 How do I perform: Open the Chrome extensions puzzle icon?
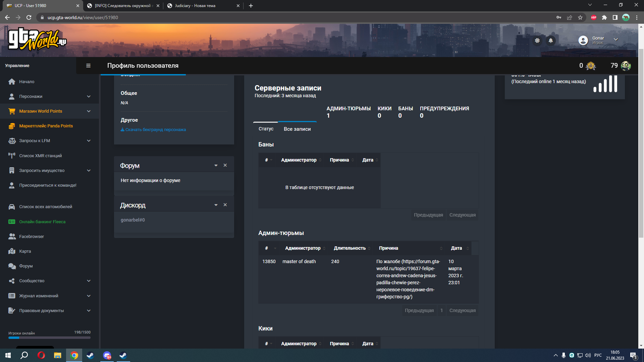(x=604, y=17)
